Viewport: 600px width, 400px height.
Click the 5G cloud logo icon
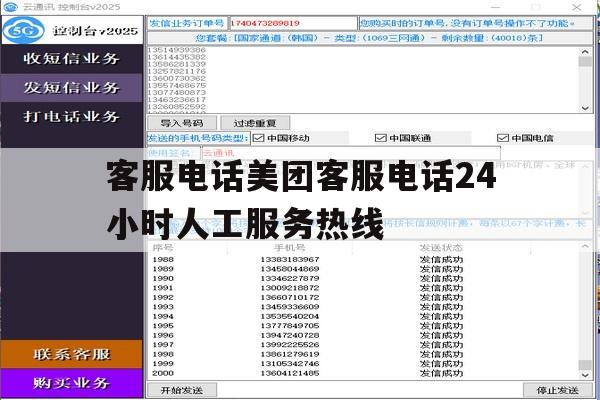[23, 30]
